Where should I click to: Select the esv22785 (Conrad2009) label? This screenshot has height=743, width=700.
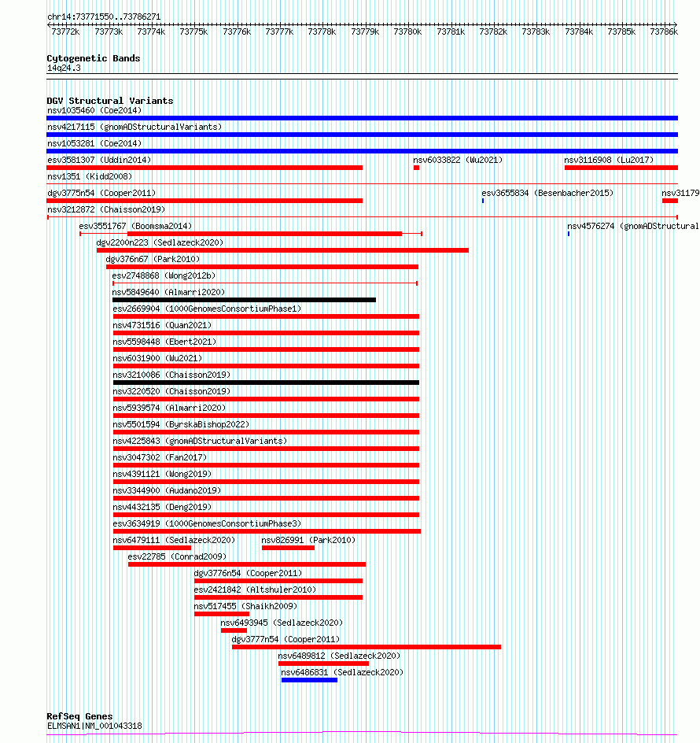[177, 556]
